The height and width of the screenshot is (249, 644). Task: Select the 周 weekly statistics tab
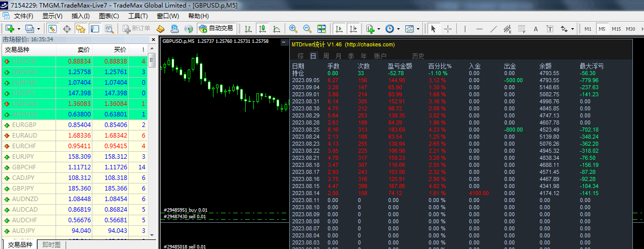[x=326, y=55]
